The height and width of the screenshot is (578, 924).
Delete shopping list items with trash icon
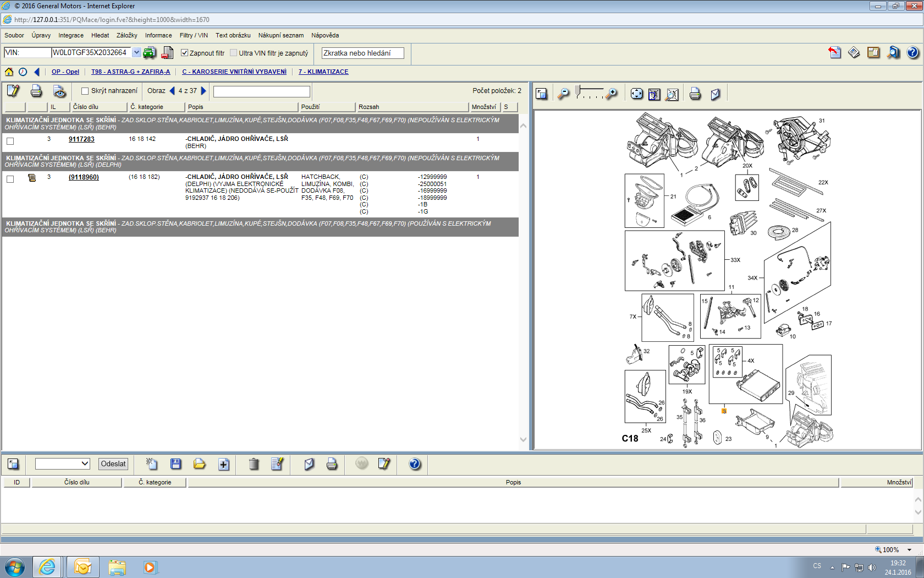pyautogui.click(x=254, y=464)
